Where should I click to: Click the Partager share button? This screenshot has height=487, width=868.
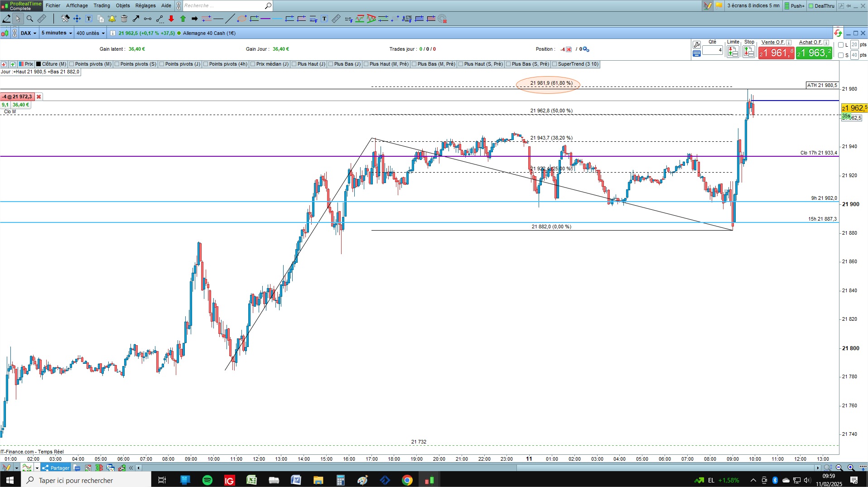click(56, 468)
